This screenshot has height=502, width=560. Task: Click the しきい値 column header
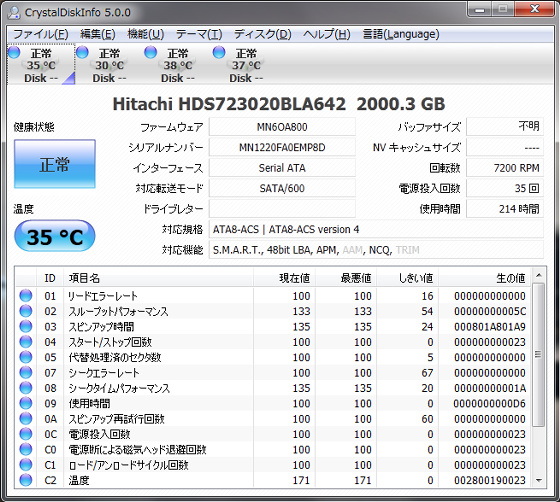[408, 278]
